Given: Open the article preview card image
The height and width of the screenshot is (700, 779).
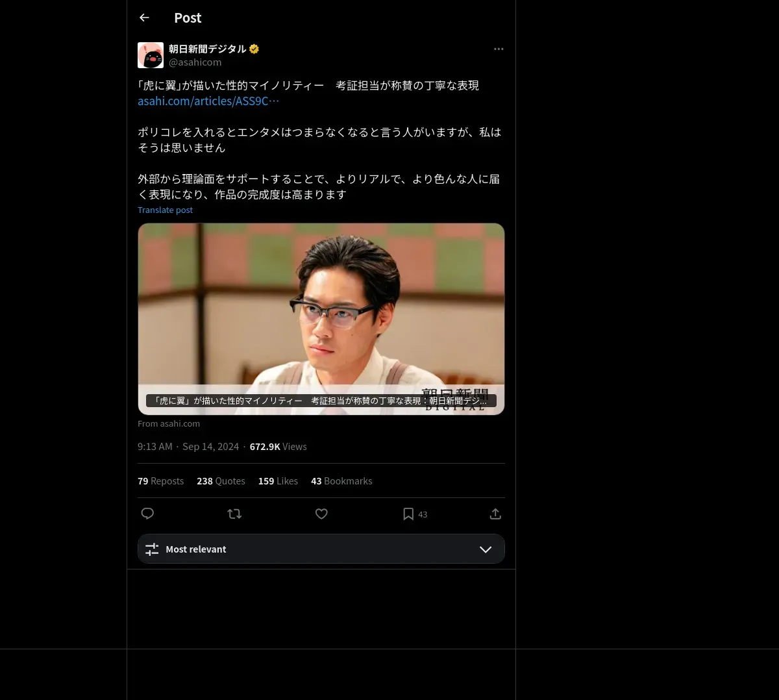Looking at the screenshot, I should (321, 319).
